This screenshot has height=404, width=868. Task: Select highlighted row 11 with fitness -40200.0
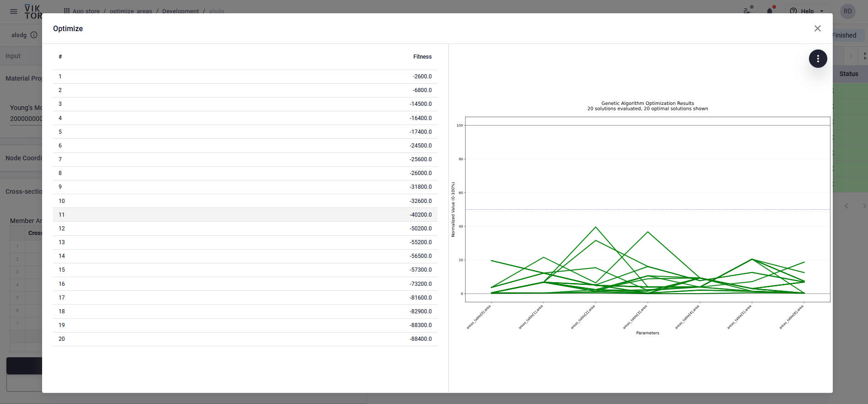[x=245, y=215]
